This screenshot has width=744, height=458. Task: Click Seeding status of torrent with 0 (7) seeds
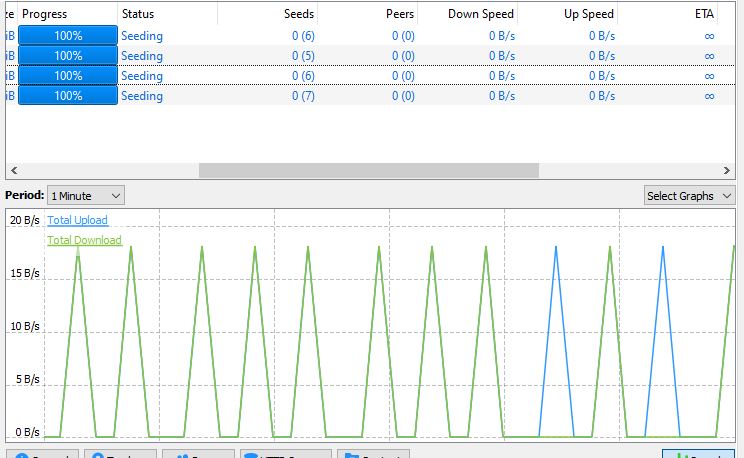pyautogui.click(x=142, y=96)
